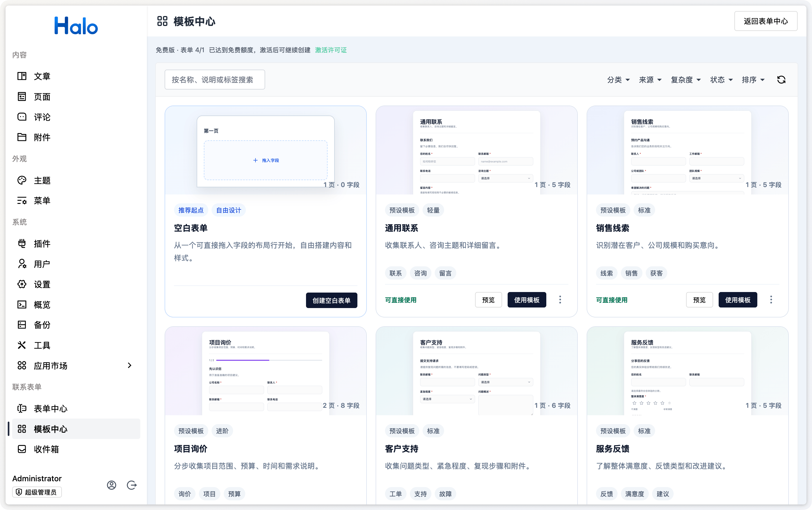
Task: Click the 进阶 tag on 项目询价
Action: (222, 431)
